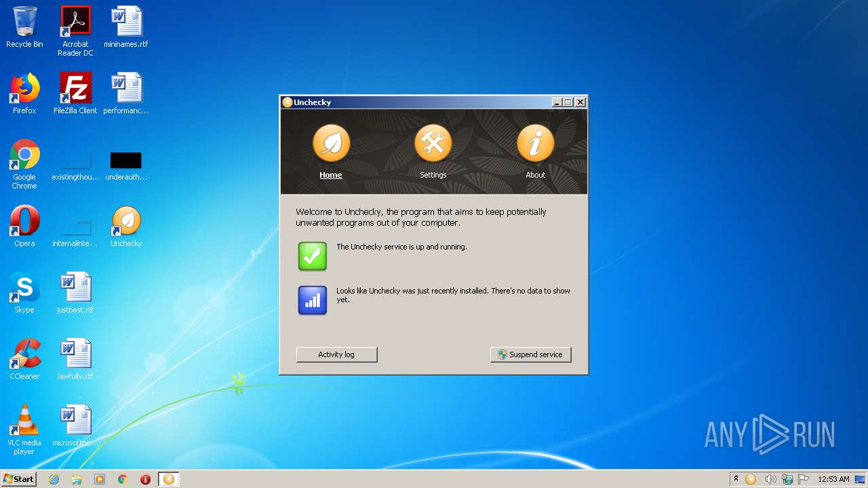Select FileZilla Client desktop shortcut
Image resolution: width=868 pixels, height=488 pixels.
pos(75,94)
